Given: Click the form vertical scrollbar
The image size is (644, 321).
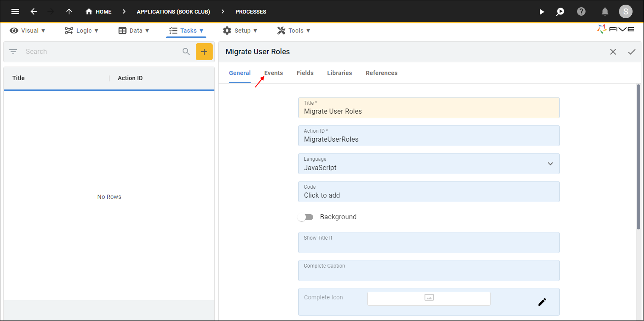Looking at the screenshot, I should (638, 157).
